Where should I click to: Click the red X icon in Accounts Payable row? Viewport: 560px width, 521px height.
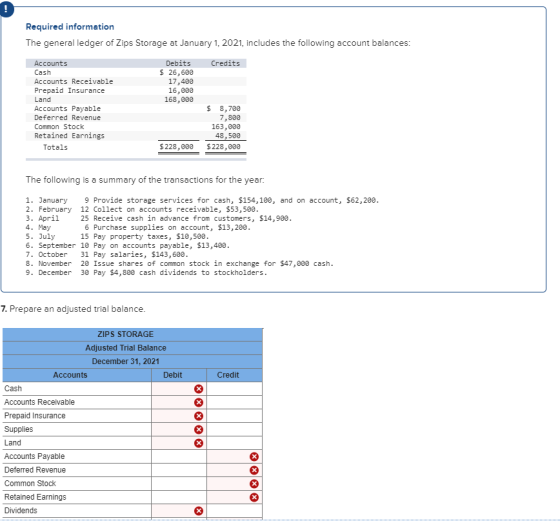[x=254, y=457]
